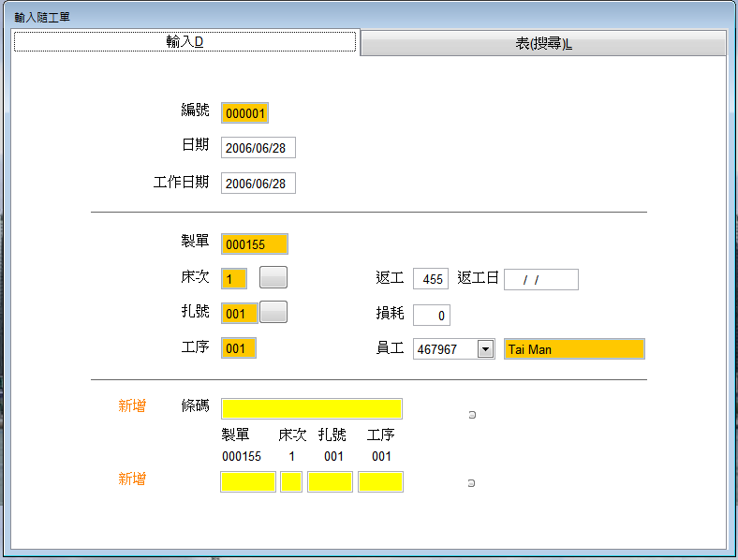The image size is (738, 560).
Task: Edit the 損耗 field showing 0
Action: [432, 316]
